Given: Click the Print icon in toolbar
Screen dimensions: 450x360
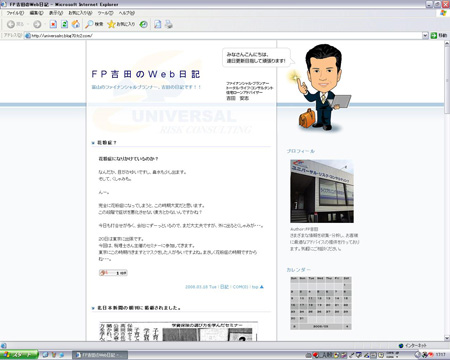Looking at the screenshot, I should (x=169, y=24).
